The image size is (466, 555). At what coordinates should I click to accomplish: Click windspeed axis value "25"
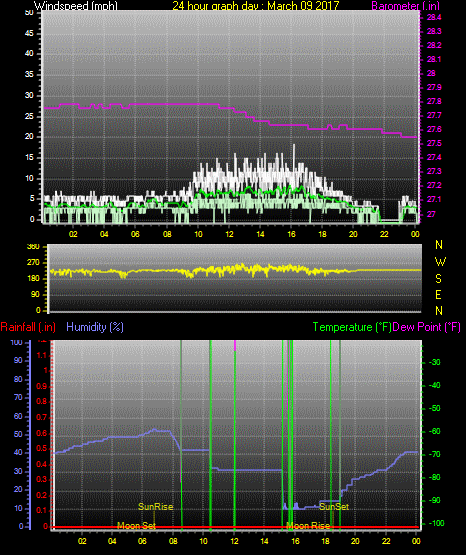(29, 116)
